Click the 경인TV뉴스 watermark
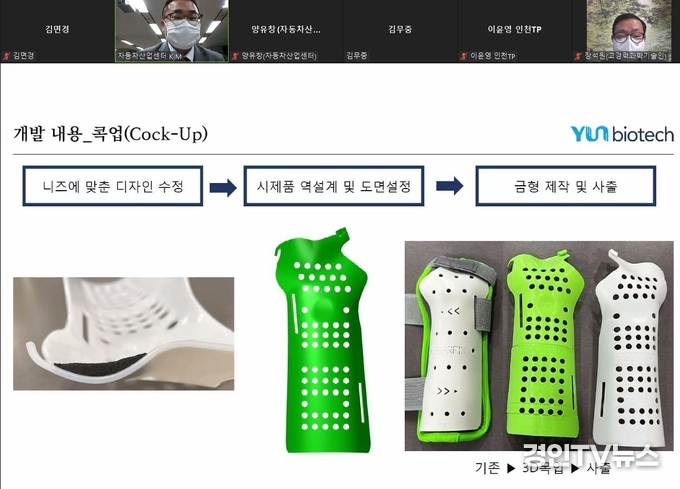680x489 pixels. (x=590, y=456)
